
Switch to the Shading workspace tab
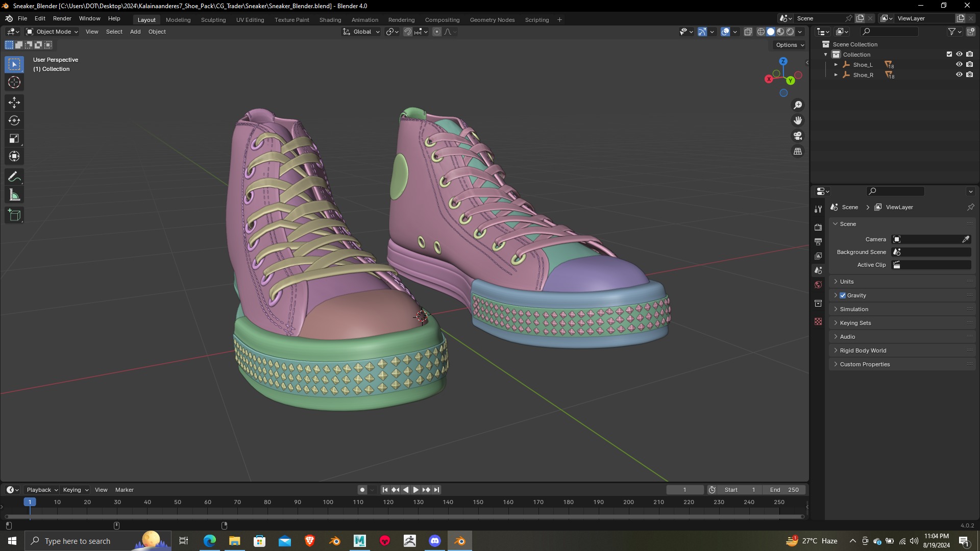(x=330, y=20)
